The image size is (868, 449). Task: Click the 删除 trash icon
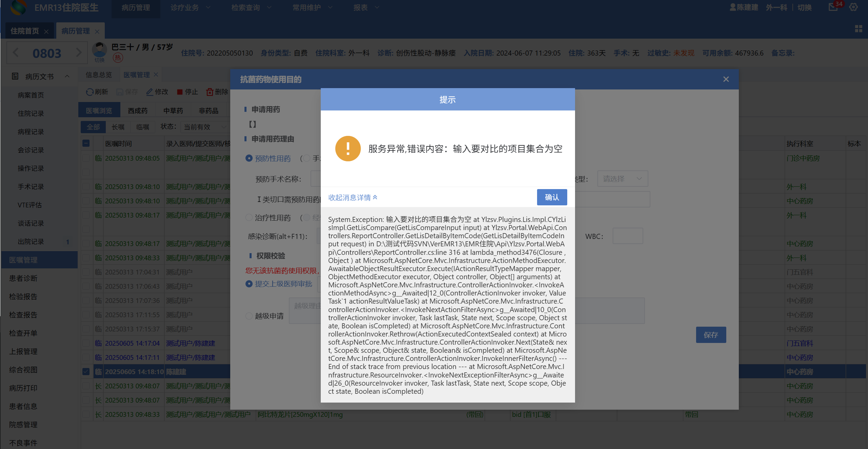[x=210, y=92]
